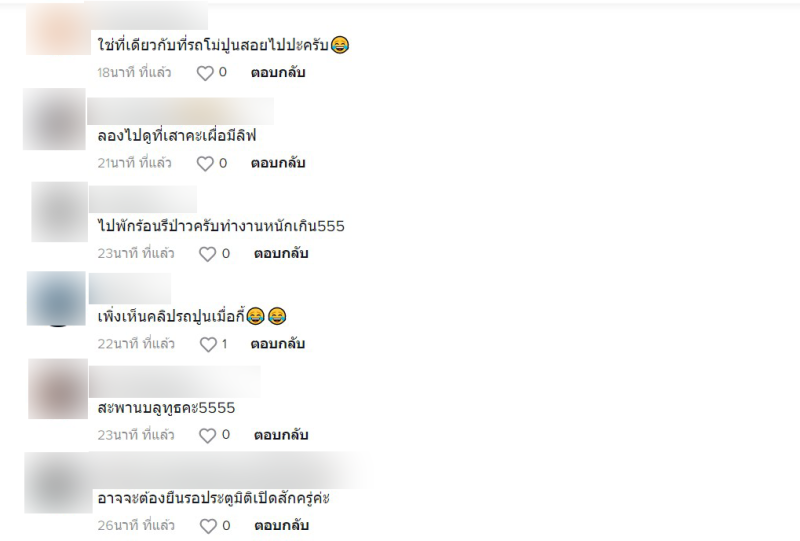Screen dimensions: 800x541
Task: Heart the สะพานบลูทูธ comment
Action: click(207, 435)
